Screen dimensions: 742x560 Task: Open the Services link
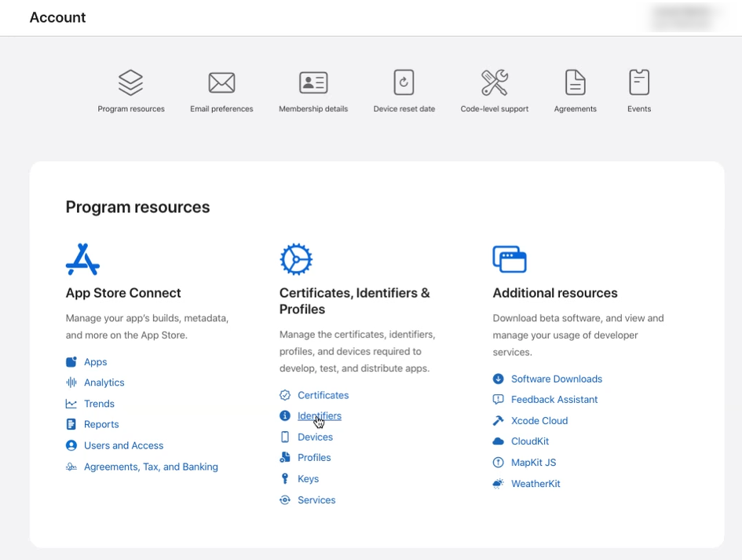click(316, 500)
